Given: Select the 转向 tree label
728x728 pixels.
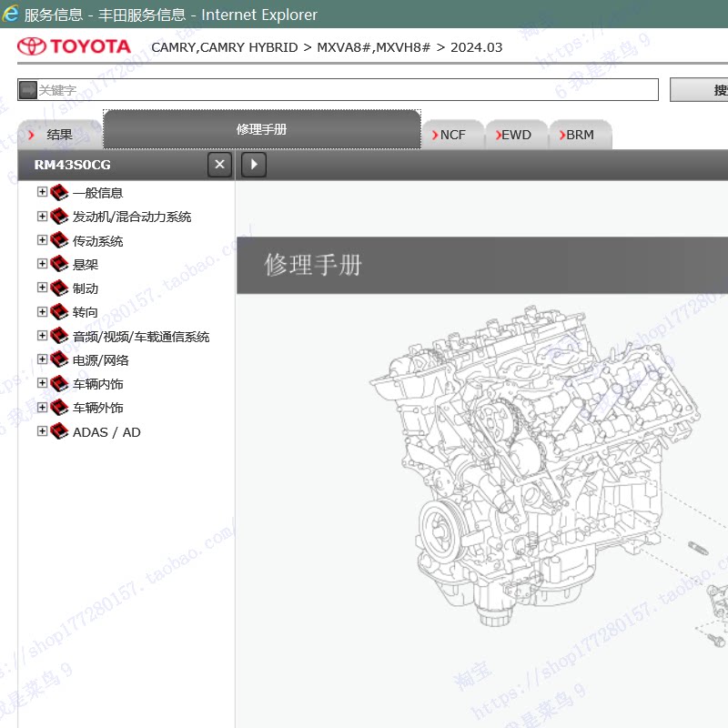Looking at the screenshot, I should coord(86,312).
